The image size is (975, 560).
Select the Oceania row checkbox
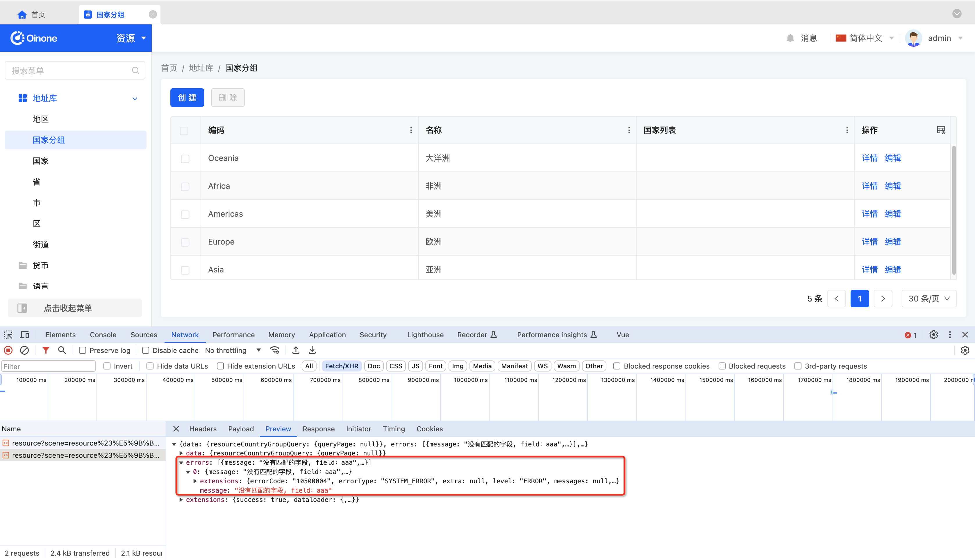pos(185,159)
